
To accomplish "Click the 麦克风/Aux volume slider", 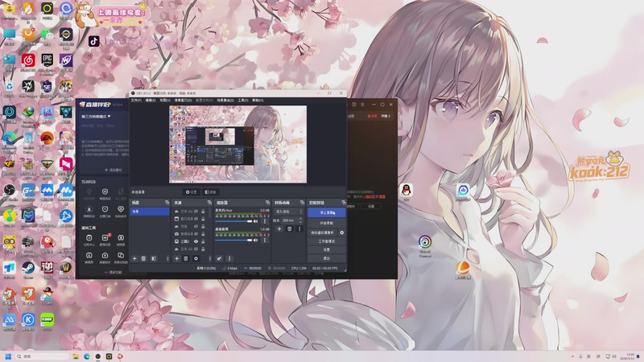I will 233,221.
